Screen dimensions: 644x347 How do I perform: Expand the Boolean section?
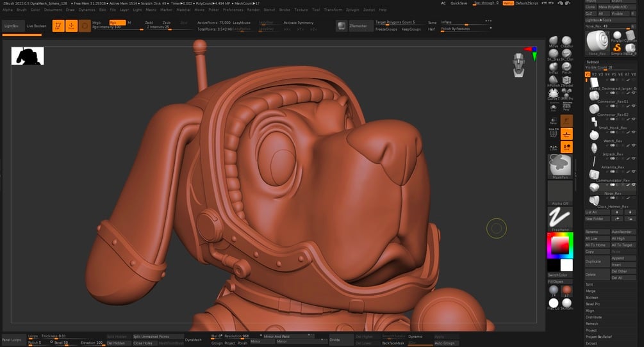592,297
